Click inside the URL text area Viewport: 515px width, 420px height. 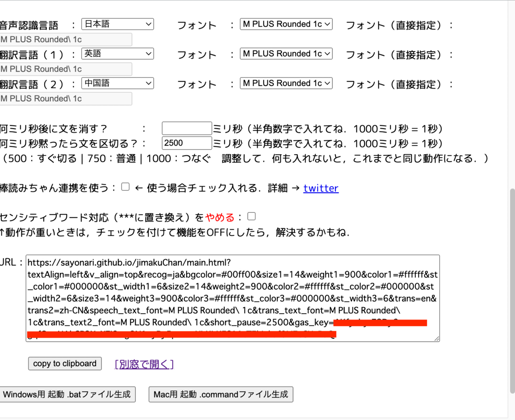(232, 298)
